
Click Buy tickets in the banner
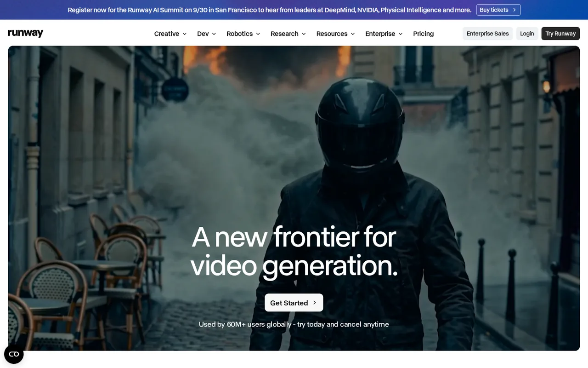[498, 10]
